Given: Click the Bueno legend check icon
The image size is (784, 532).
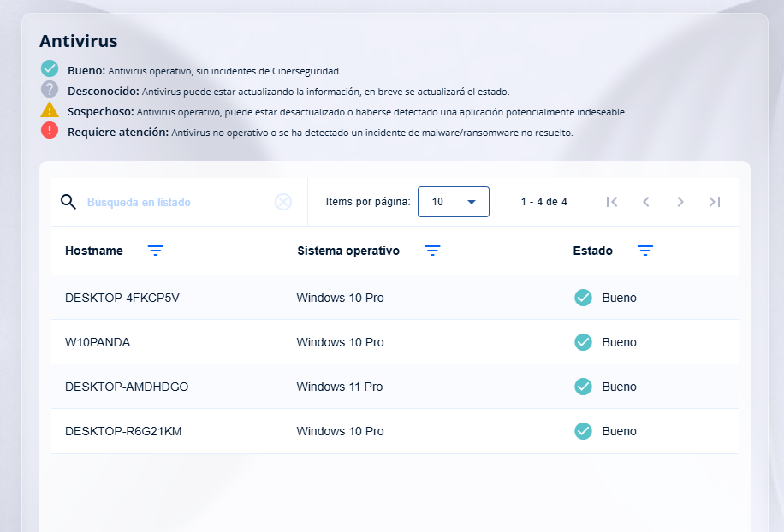Looking at the screenshot, I should click(50, 68).
